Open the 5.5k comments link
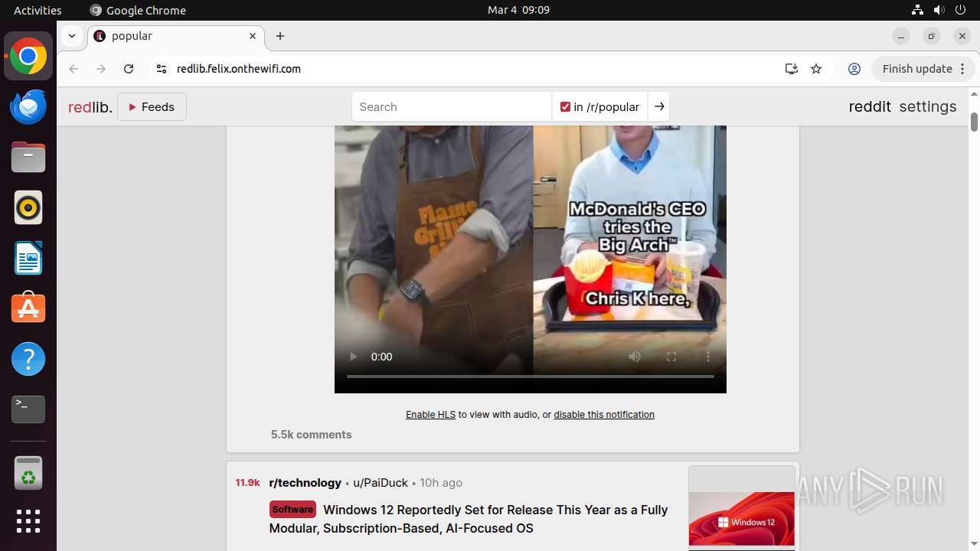 click(311, 435)
